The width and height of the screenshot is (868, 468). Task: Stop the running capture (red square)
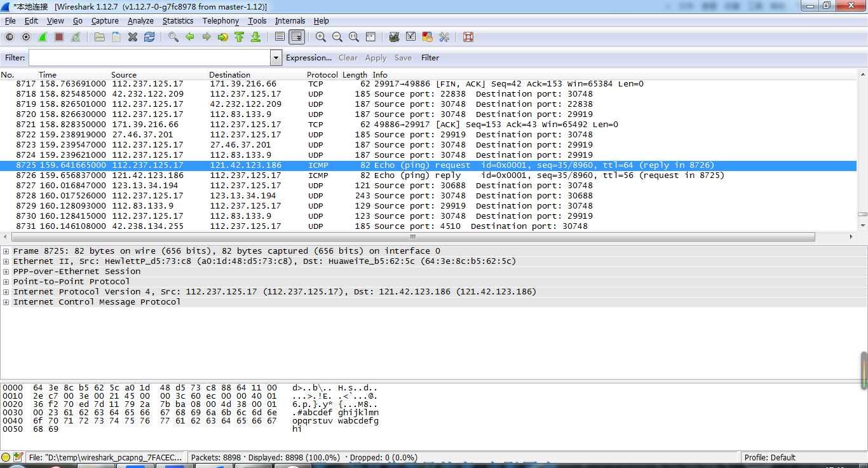tap(59, 37)
